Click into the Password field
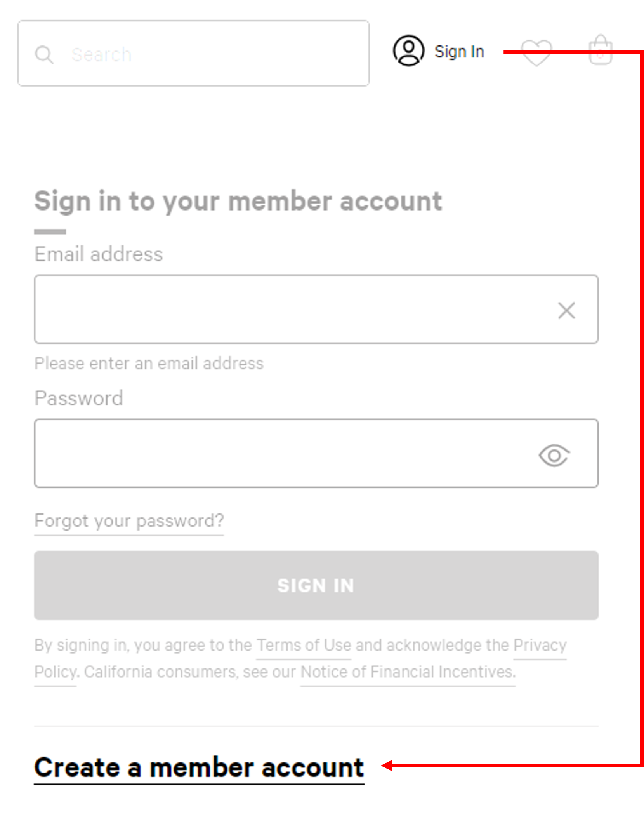The height and width of the screenshot is (823, 644). [316, 453]
